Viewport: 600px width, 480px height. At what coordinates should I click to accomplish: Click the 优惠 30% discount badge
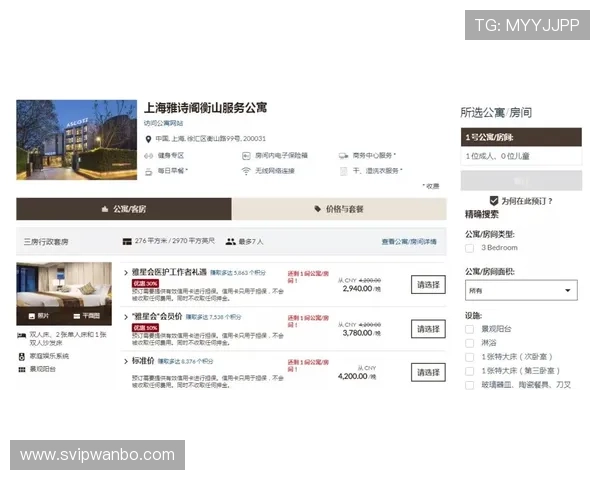coord(145,283)
